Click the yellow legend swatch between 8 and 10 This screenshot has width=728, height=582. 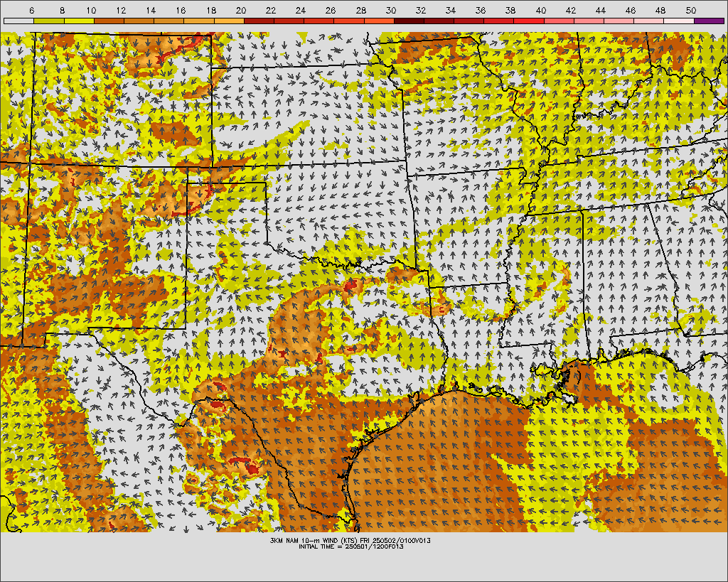pyautogui.click(x=79, y=21)
